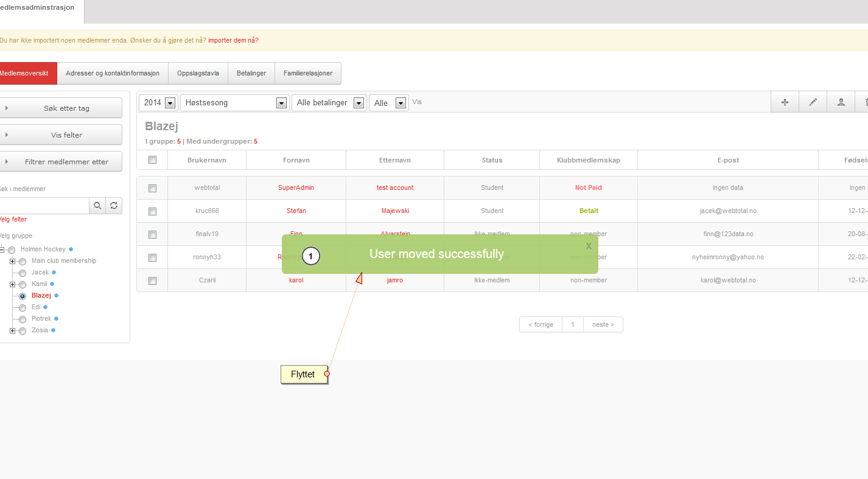Expand the Søk etter tag panel
The image size is (868, 479).
click(60, 108)
